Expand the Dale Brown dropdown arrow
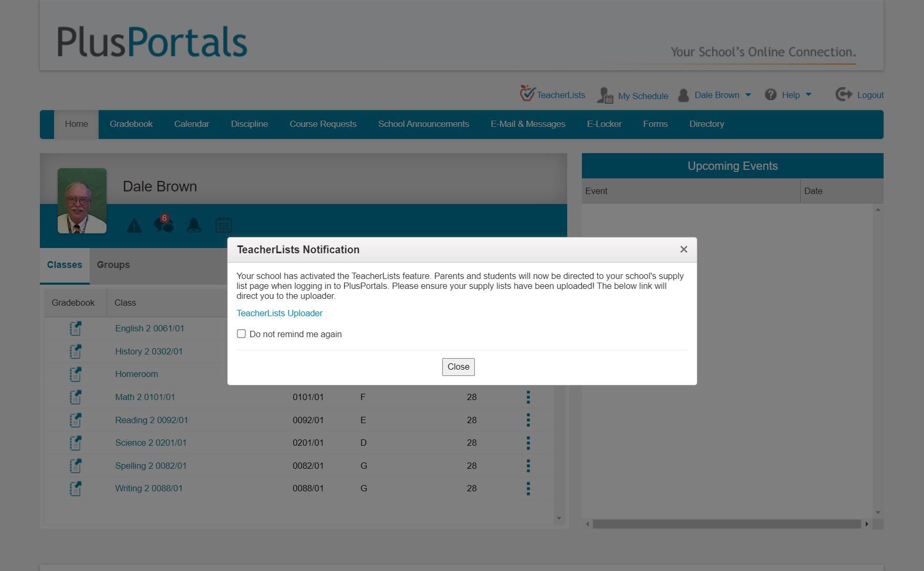This screenshot has height=571, width=924. 748,95
